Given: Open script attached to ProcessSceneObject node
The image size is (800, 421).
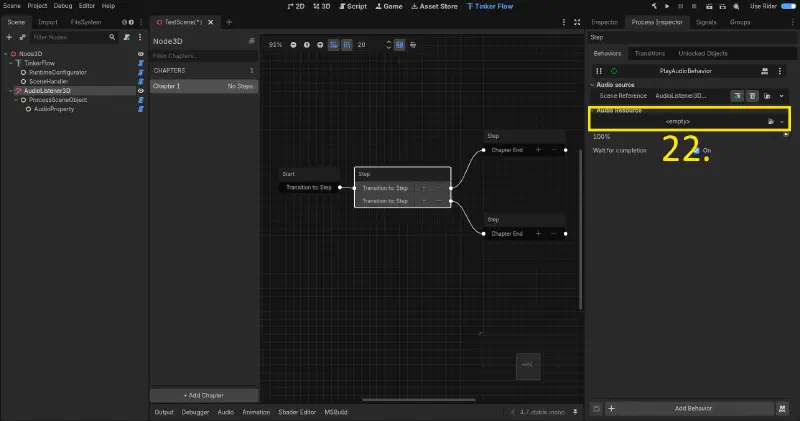Looking at the screenshot, I should click(x=141, y=100).
